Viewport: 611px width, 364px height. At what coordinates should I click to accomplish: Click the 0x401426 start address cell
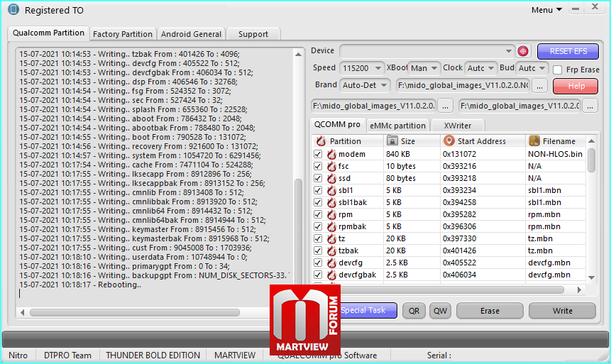click(483, 251)
